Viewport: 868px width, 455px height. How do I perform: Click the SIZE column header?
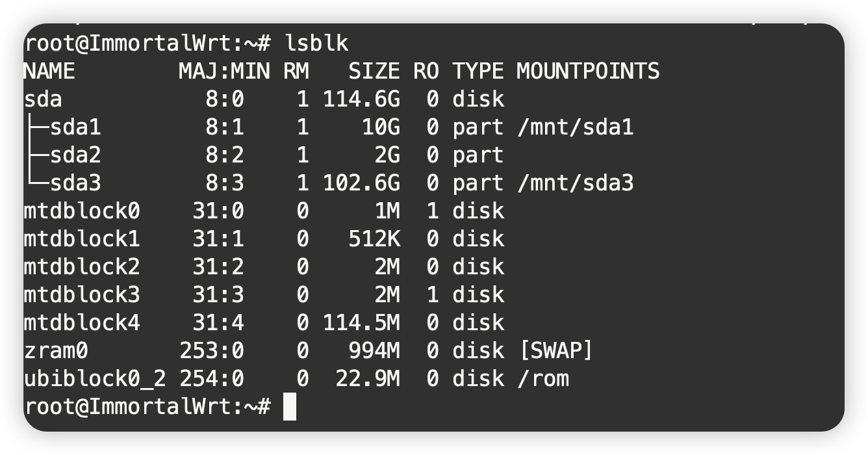tap(374, 71)
